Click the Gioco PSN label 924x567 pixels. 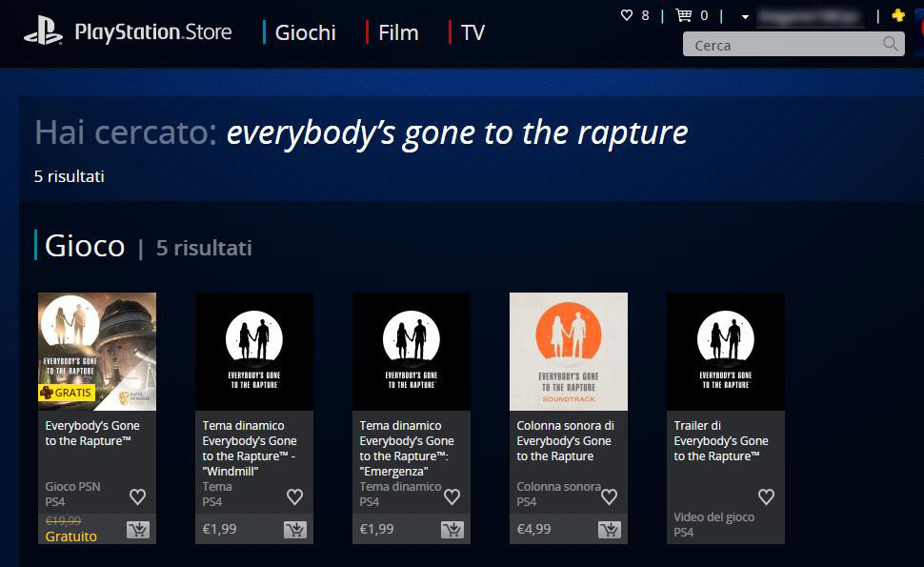[72, 487]
